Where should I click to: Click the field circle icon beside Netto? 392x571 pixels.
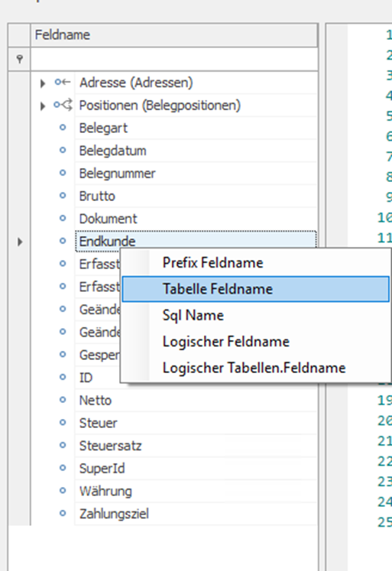pyautogui.click(x=63, y=400)
